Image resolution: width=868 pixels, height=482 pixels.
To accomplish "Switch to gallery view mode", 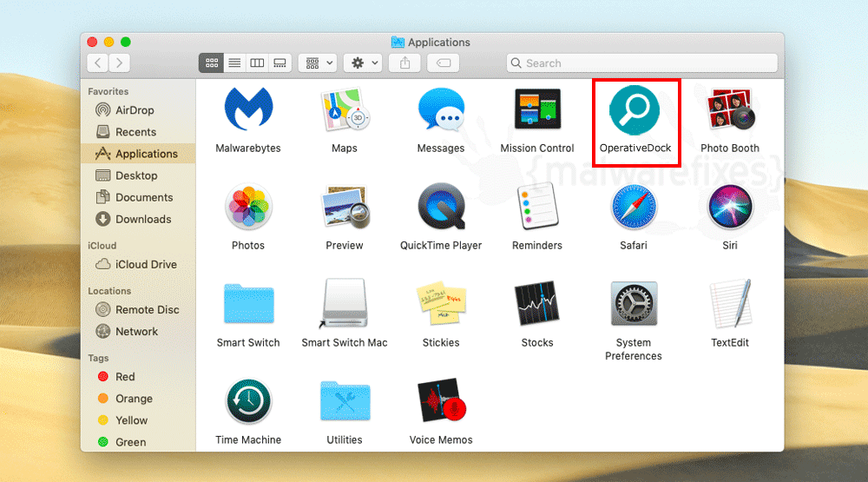I will tap(279, 63).
